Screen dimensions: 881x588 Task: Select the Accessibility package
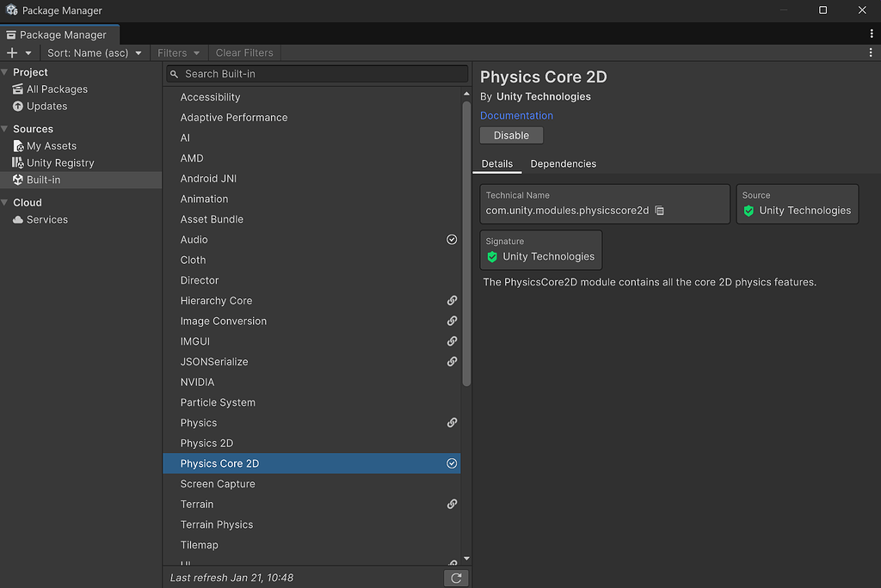(311, 97)
